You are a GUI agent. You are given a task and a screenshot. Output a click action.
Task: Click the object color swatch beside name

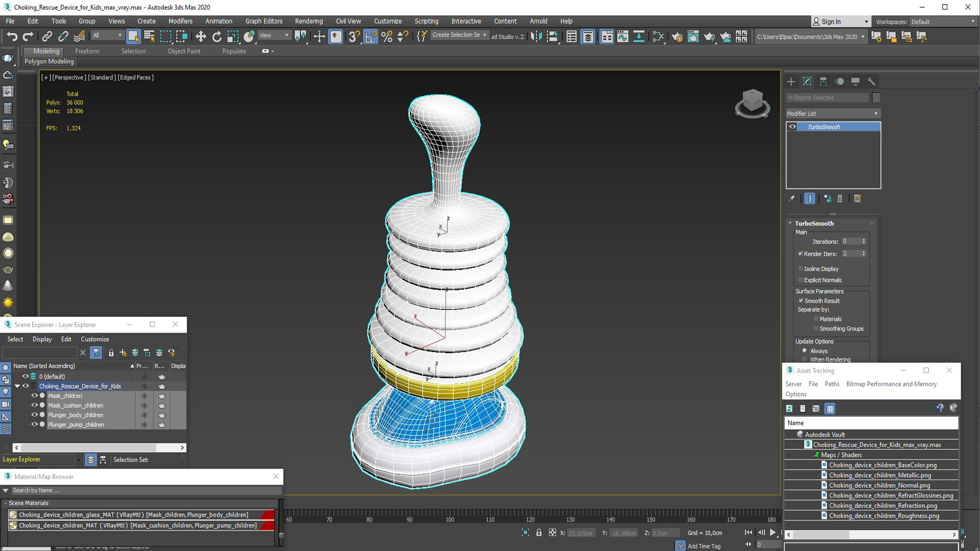coord(876,97)
